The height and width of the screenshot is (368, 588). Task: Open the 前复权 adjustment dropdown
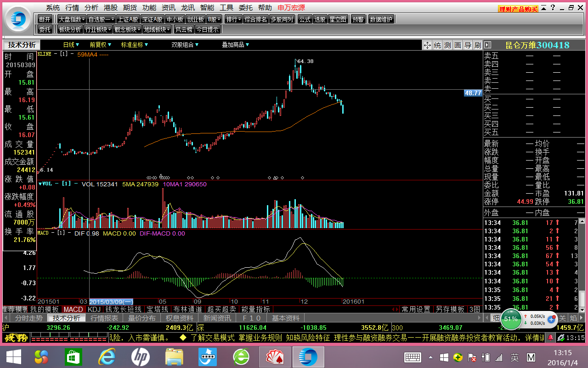pos(101,45)
